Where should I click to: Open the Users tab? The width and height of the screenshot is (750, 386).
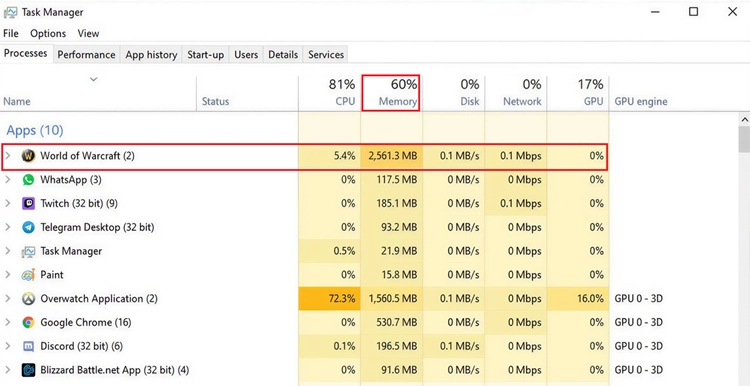[x=246, y=55]
